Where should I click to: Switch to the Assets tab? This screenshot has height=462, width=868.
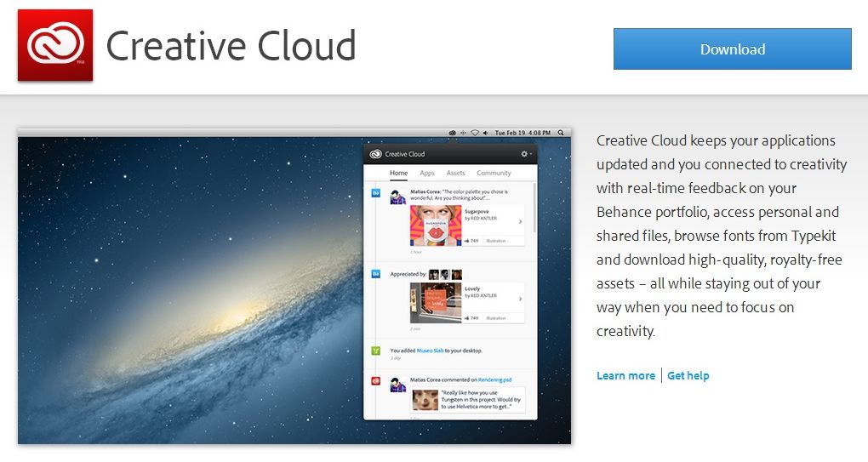(455, 174)
